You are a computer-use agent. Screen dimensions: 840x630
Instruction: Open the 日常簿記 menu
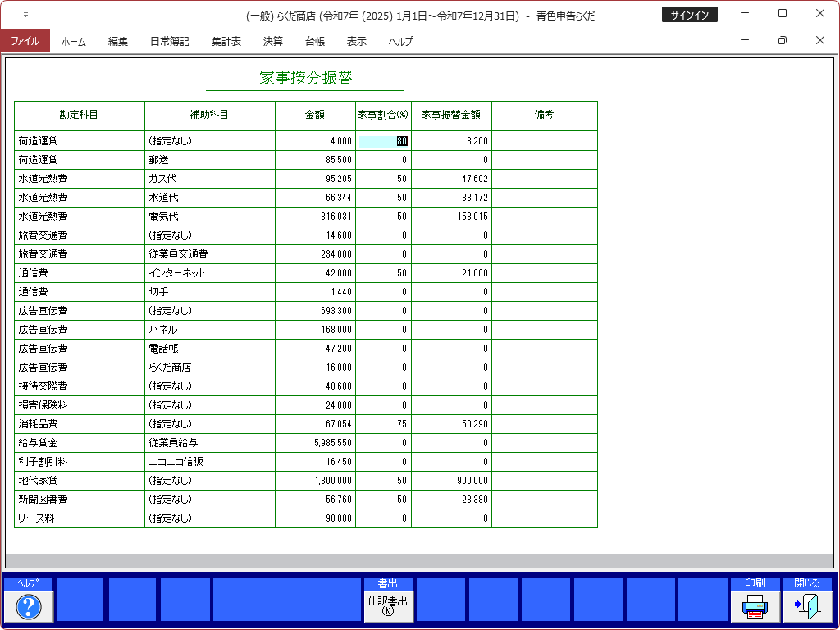pyautogui.click(x=170, y=41)
